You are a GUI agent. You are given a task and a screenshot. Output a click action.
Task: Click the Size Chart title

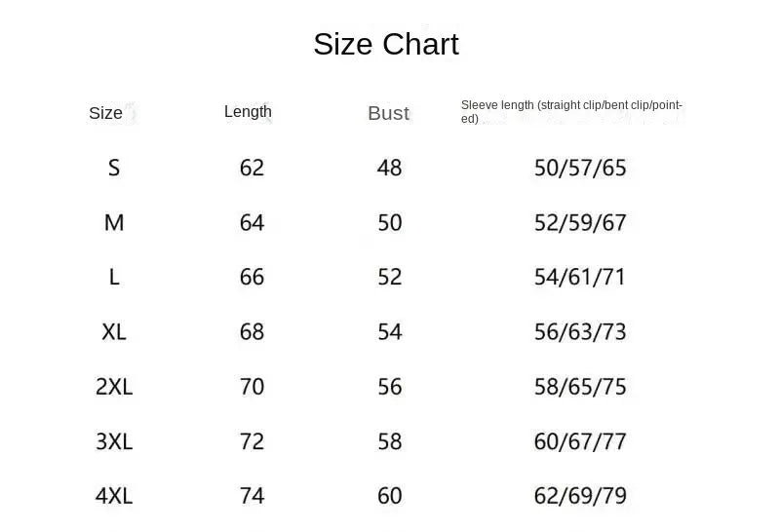385,44
